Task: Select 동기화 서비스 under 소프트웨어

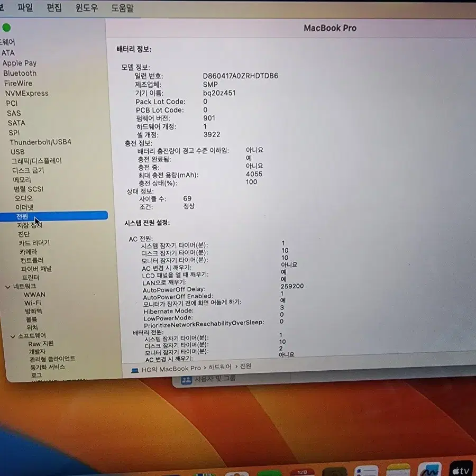Action: pos(48,367)
